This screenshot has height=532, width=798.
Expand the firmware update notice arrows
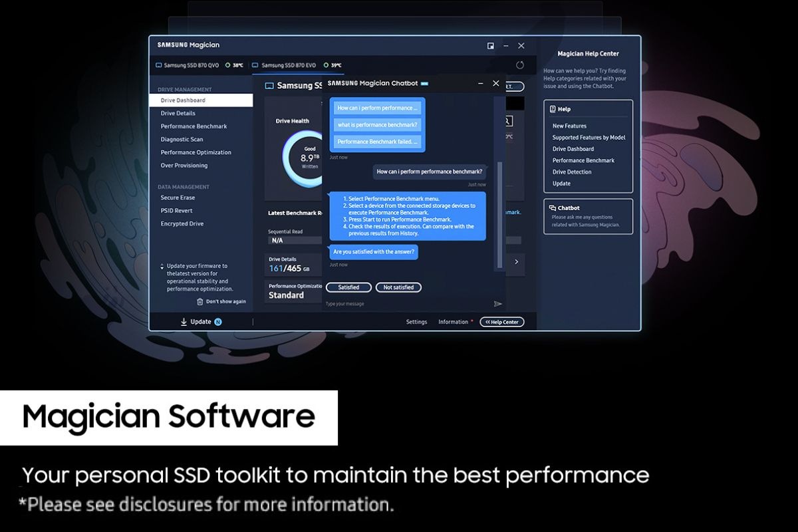162,267
